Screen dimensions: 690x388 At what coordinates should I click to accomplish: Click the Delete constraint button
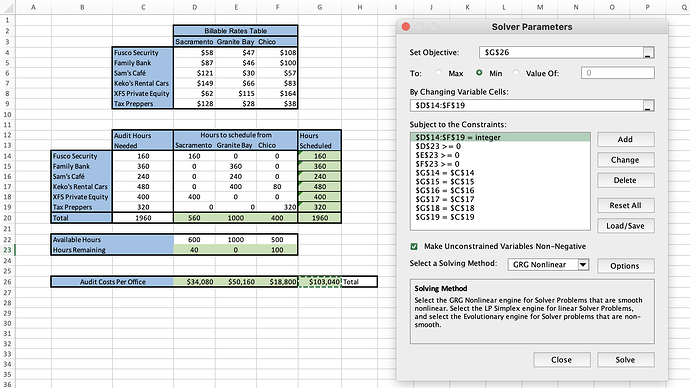[625, 180]
